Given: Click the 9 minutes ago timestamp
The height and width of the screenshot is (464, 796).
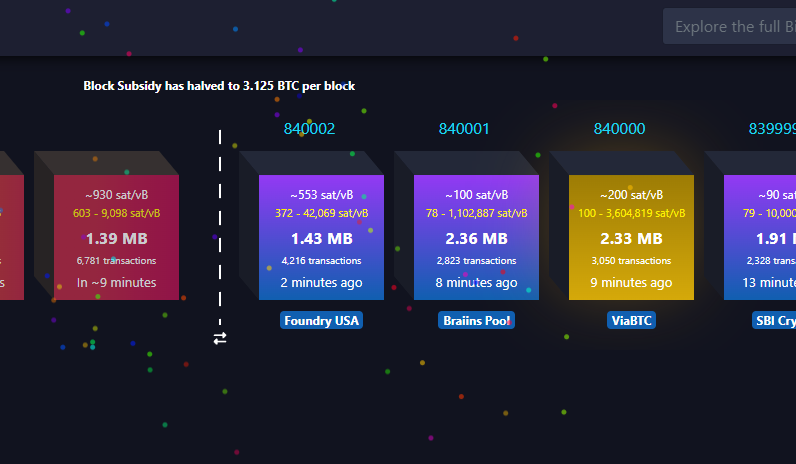Looking at the screenshot, I should (x=631, y=283).
